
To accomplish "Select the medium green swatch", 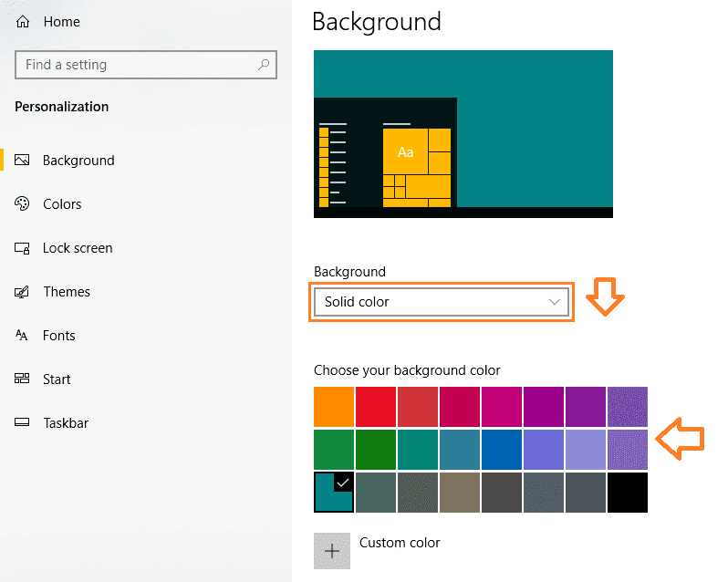I will point(334,450).
